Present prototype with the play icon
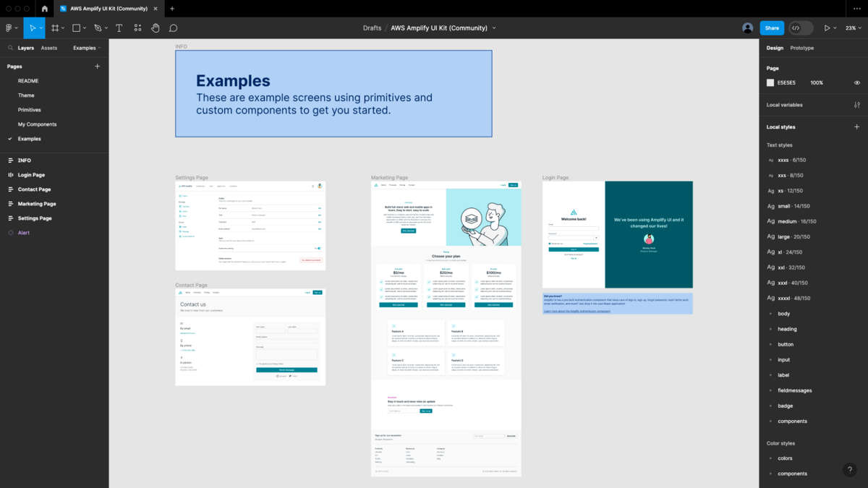The image size is (868, 488). (x=827, y=28)
